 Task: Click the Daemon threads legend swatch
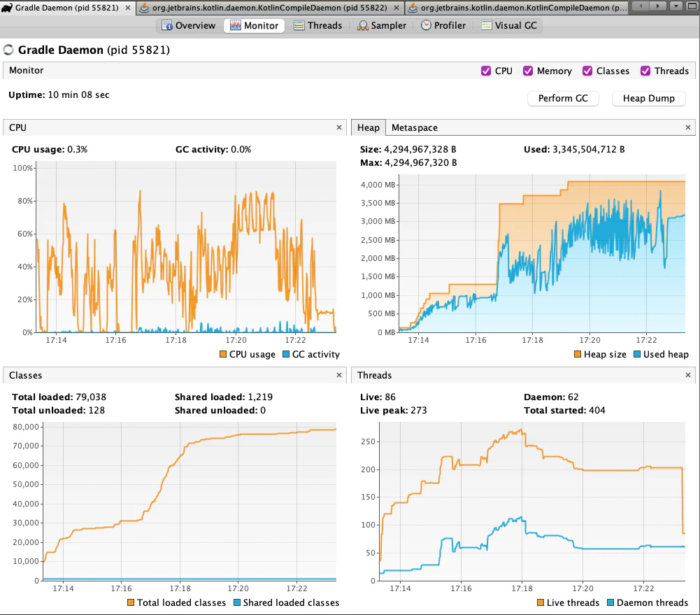pos(610,602)
